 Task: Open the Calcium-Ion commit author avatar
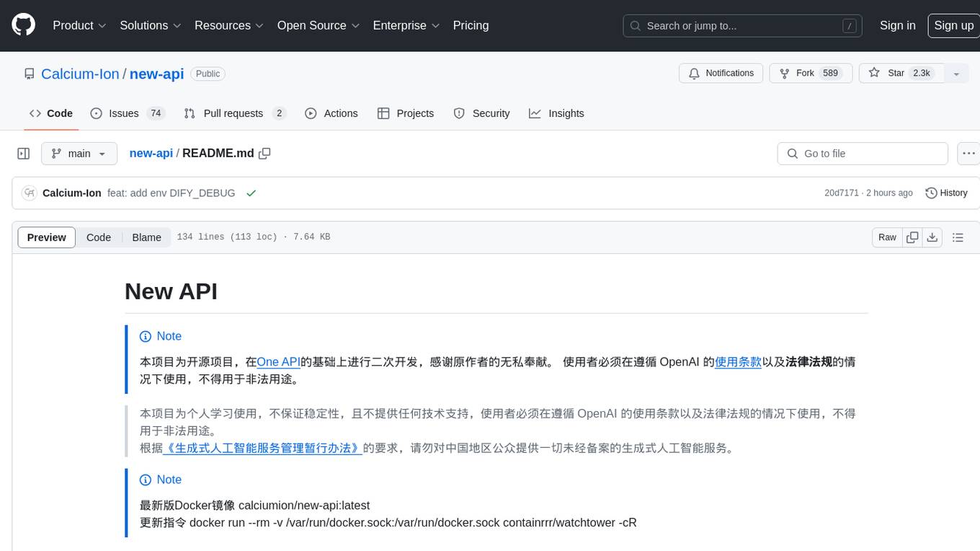30,193
